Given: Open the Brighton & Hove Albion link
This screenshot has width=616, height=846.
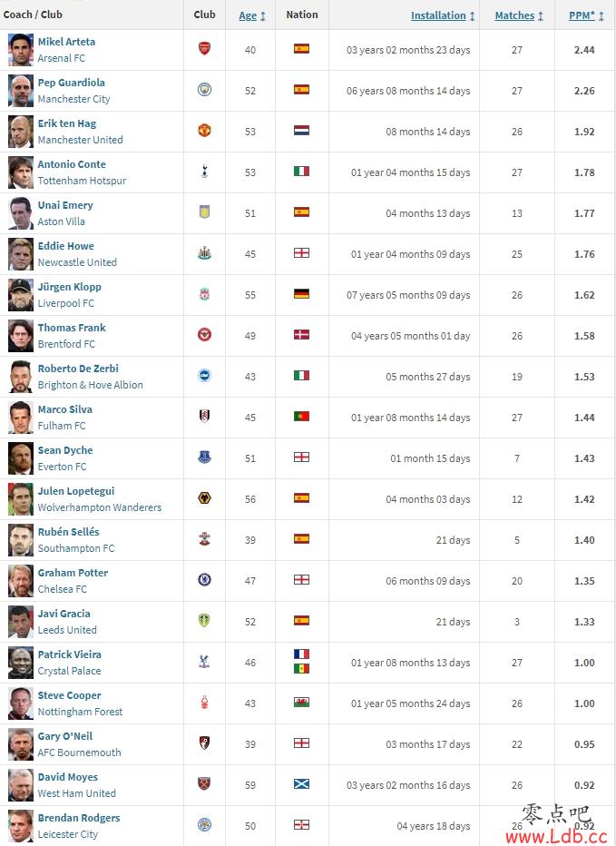Looking at the screenshot, I should point(90,385).
